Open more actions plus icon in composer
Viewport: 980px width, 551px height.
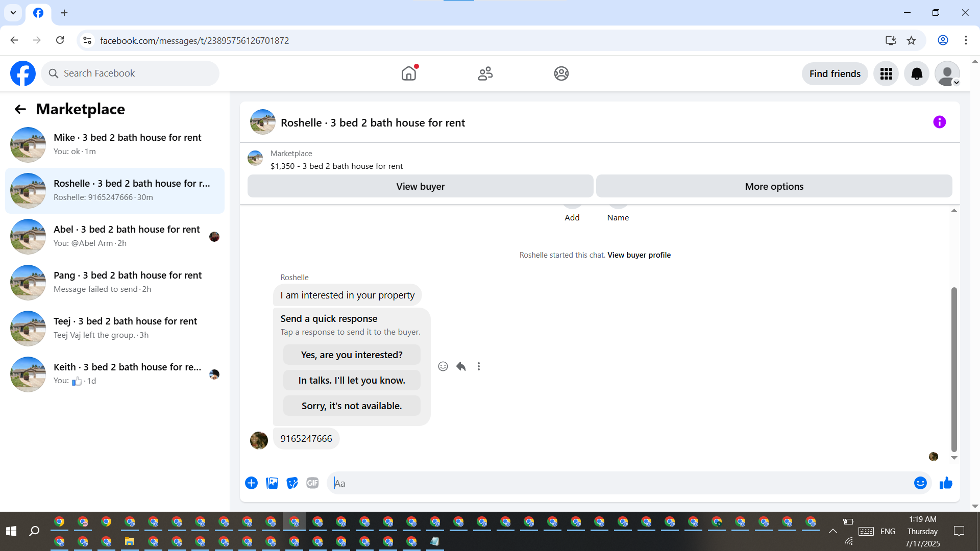point(251,483)
